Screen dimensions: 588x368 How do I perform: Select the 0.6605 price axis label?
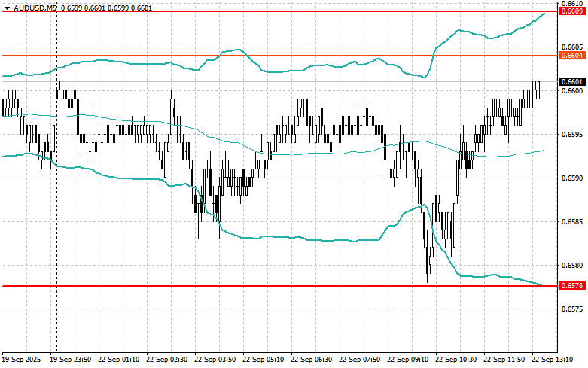(572, 47)
